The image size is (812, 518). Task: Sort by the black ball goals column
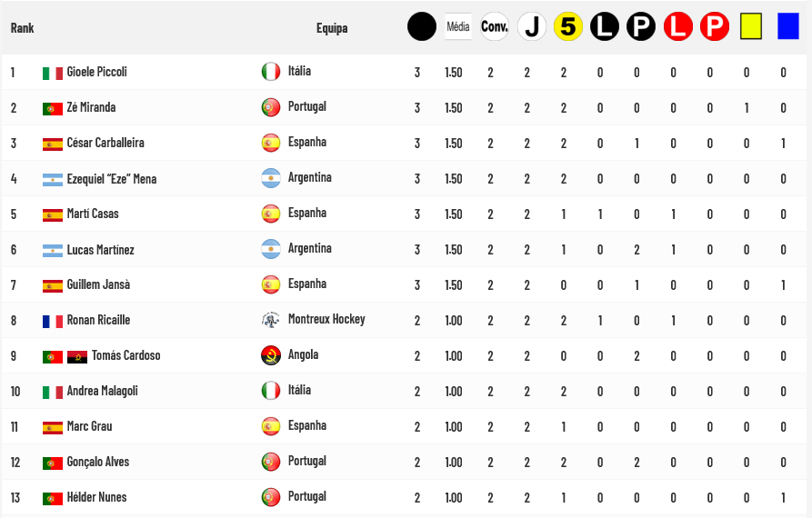[422, 26]
